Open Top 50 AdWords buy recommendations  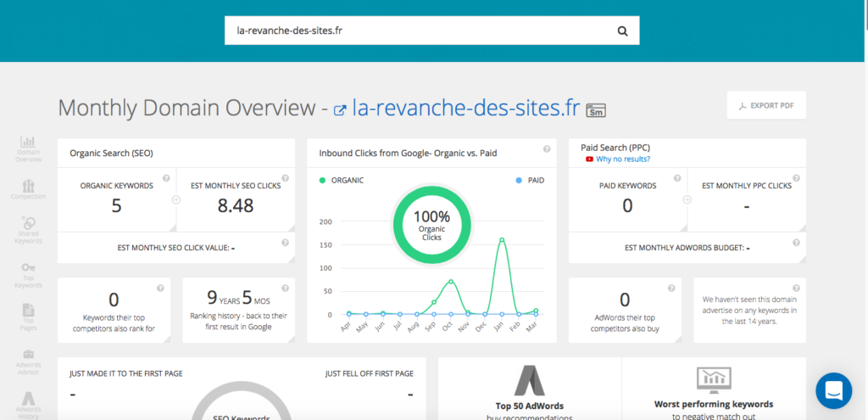(x=530, y=389)
